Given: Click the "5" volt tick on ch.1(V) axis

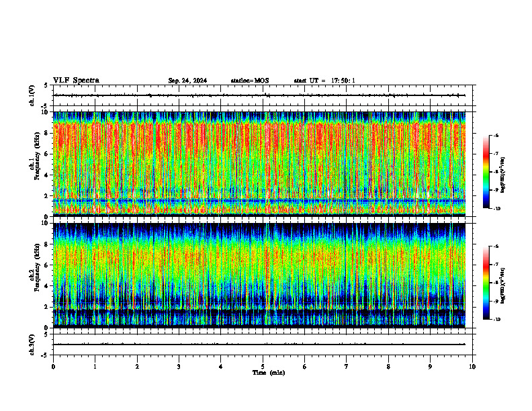Looking at the screenshot, I should pos(46,85).
